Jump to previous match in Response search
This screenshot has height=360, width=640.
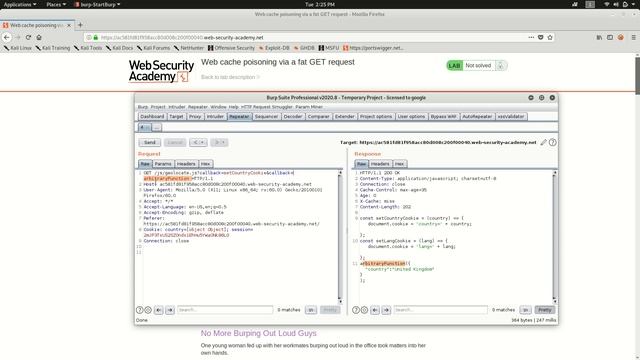[375, 310]
